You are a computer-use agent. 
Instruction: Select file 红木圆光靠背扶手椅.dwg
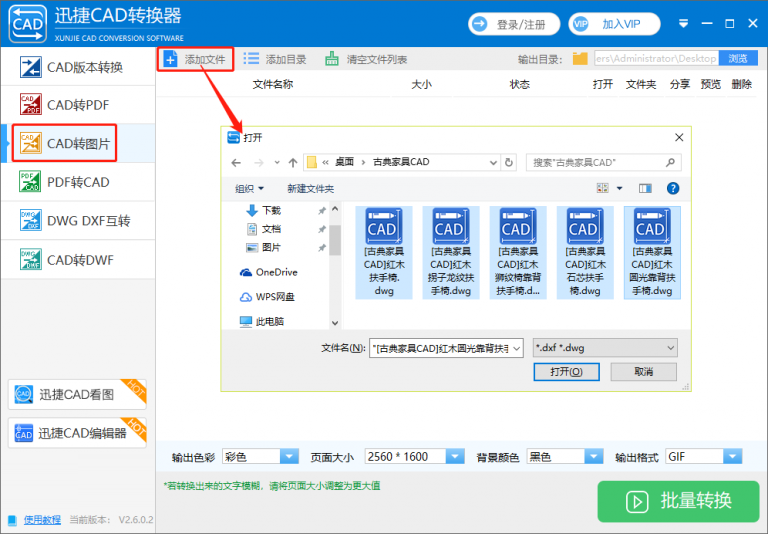click(652, 252)
